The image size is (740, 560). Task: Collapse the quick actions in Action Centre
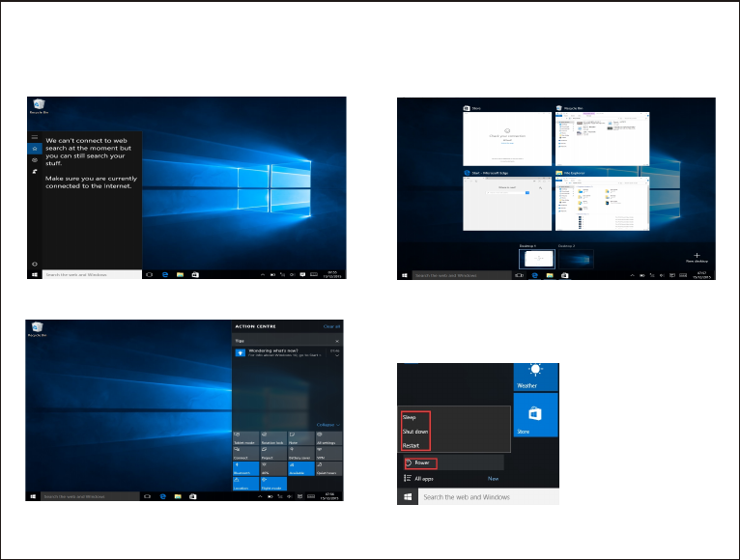pos(328,425)
